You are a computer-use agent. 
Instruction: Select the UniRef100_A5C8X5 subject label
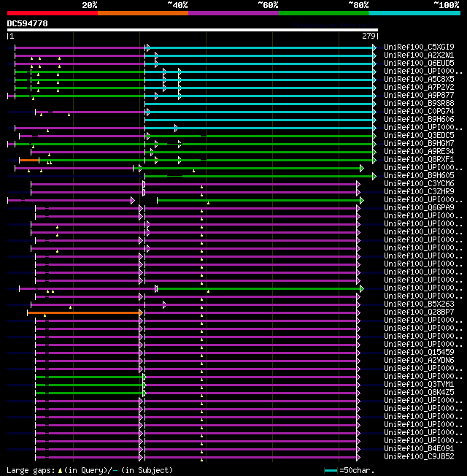coord(419,80)
